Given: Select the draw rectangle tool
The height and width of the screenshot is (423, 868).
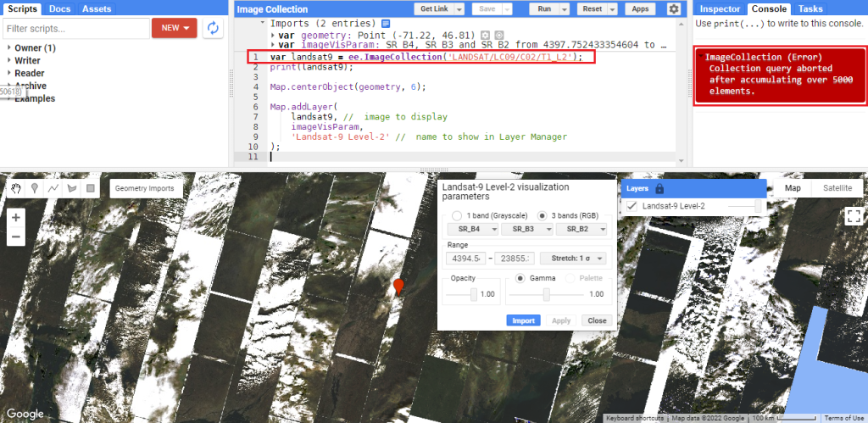Looking at the screenshot, I should [90, 188].
